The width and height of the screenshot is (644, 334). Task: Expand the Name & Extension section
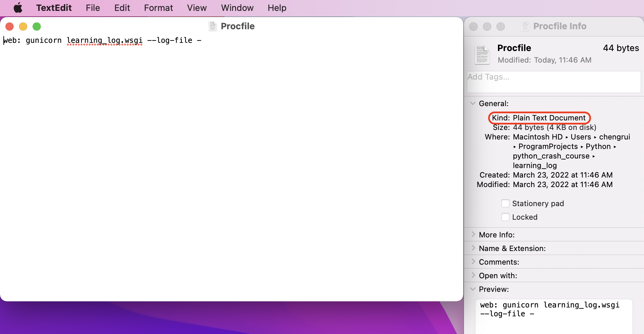coord(473,248)
